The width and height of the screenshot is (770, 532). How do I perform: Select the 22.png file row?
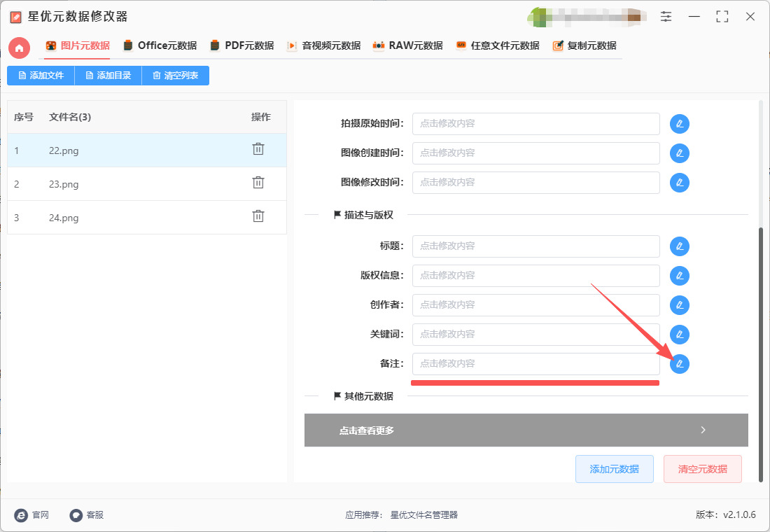[x=147, y=150]
